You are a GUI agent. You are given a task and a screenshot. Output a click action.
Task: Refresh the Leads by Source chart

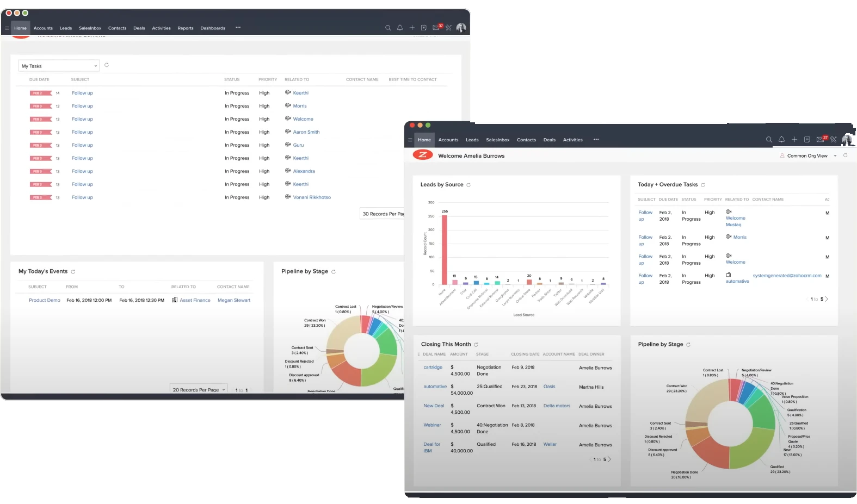click(468, 185)
